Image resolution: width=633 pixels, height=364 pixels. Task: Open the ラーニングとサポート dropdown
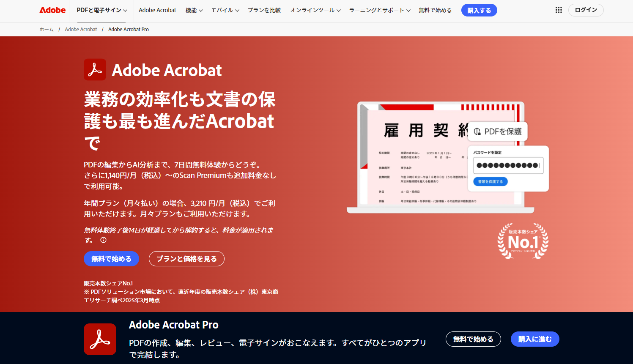380,10
